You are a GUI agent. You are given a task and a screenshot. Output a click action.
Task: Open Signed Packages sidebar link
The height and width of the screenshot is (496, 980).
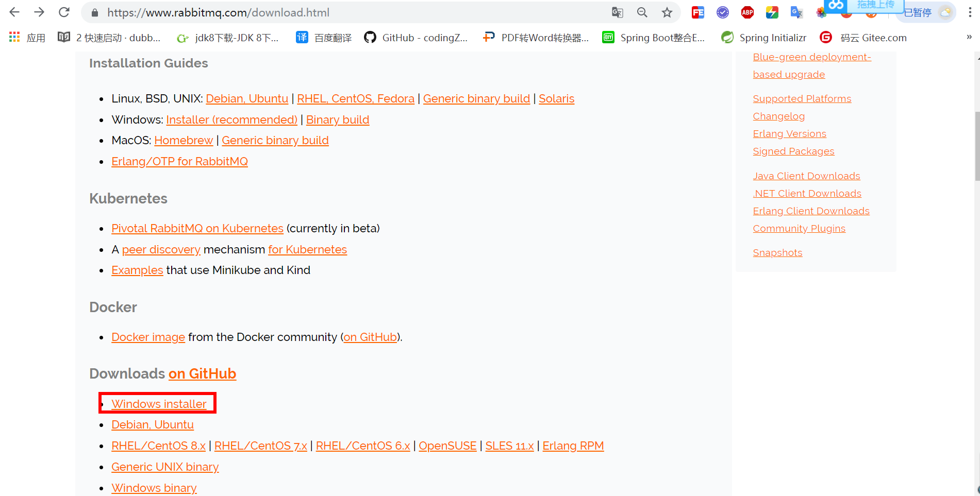793,151
